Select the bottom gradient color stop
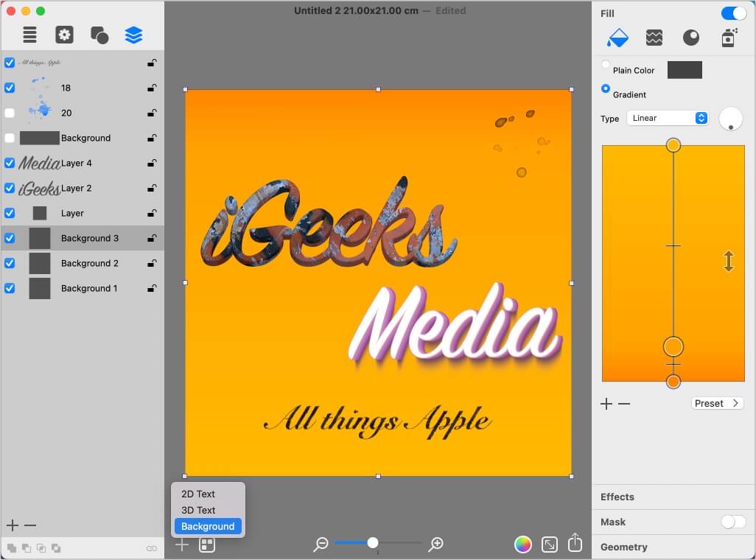 click(673, 382)
